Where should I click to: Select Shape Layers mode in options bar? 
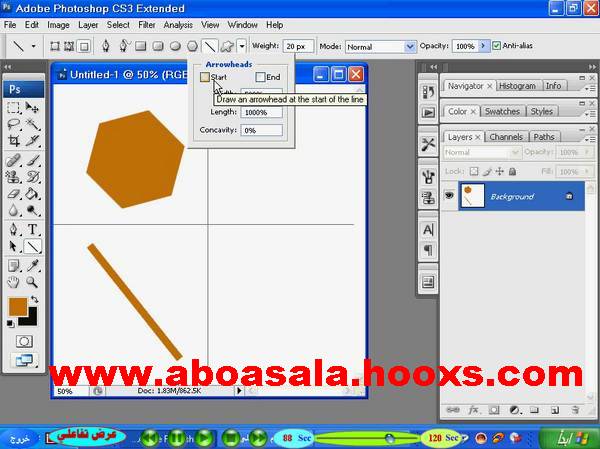click(55, 46)
